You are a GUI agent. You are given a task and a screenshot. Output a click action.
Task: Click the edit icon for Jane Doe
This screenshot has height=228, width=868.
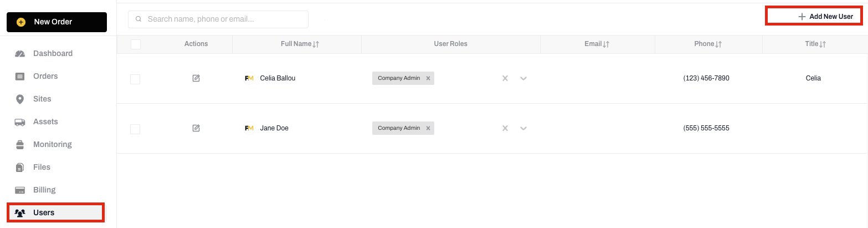[x=196, y=128]
